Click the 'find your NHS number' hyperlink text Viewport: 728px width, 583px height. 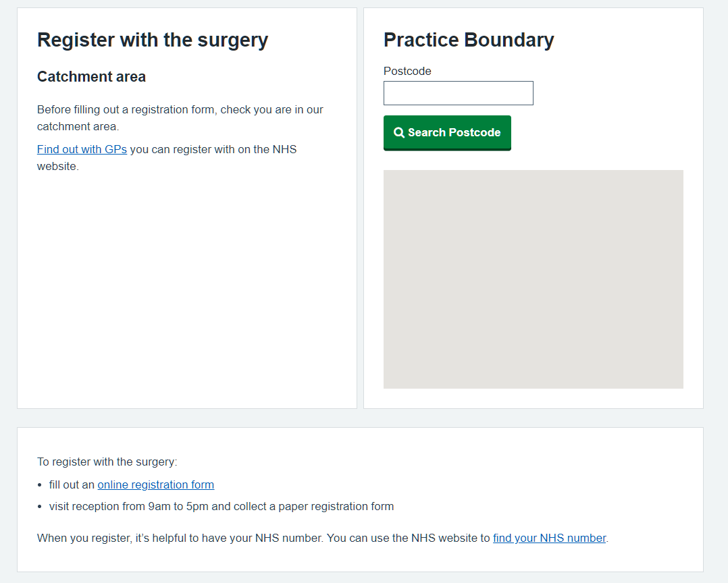coord(549,538)
